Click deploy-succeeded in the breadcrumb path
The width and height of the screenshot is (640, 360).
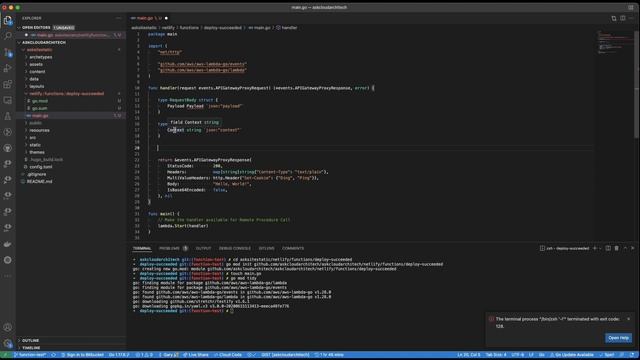click(222, 28)
